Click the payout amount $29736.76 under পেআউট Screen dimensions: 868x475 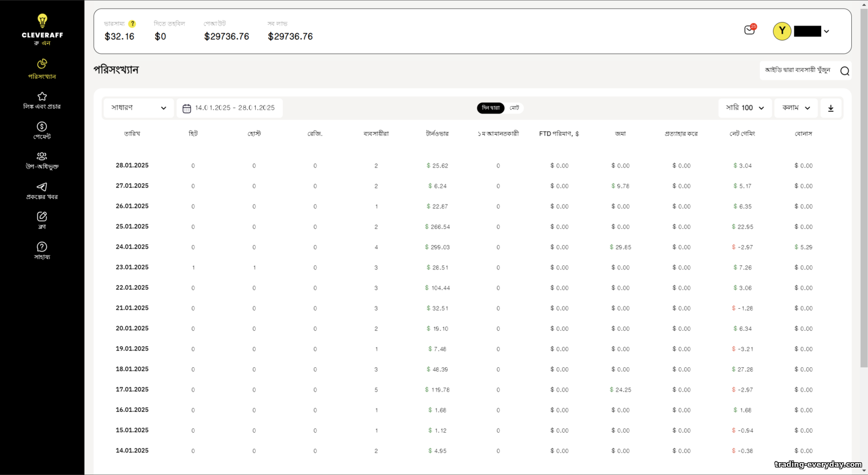[226, 36]
